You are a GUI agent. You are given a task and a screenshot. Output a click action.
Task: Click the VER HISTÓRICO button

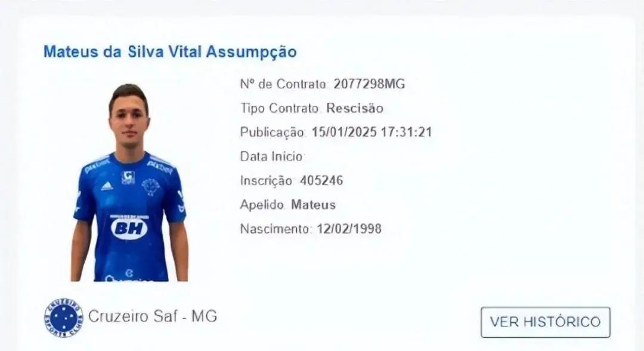click(546, 322)
